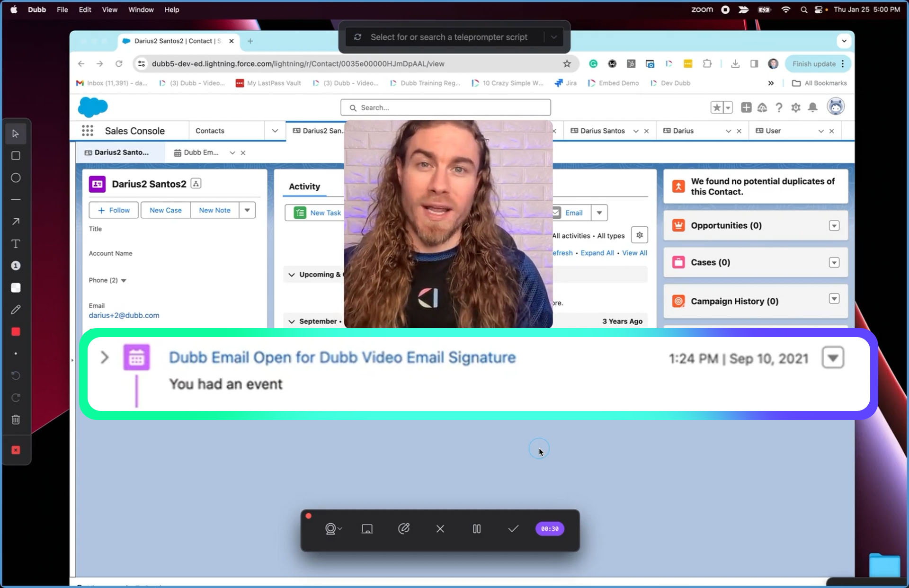The height and width of the screenshot is (588, 909).
Task: Open activity timeline filter settings gear
Action: coord(640,235)
